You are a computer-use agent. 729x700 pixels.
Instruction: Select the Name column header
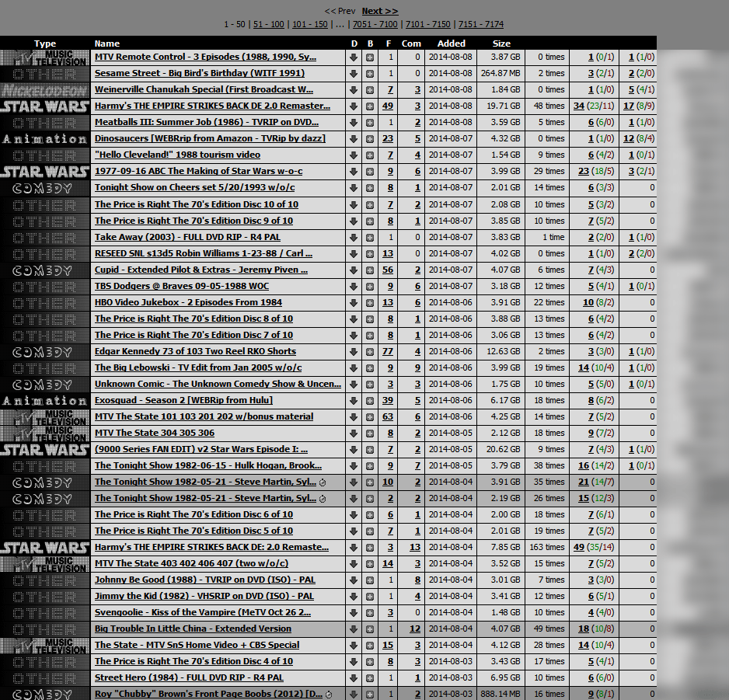coord(107,44)
